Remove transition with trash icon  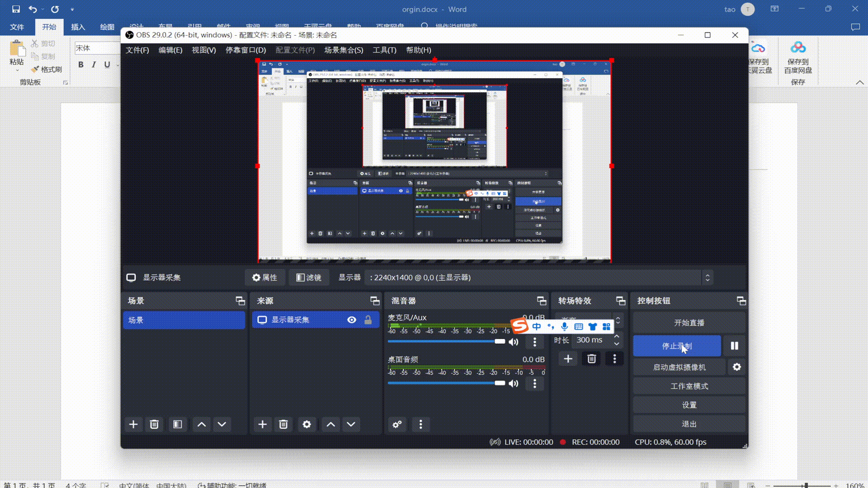592,359
